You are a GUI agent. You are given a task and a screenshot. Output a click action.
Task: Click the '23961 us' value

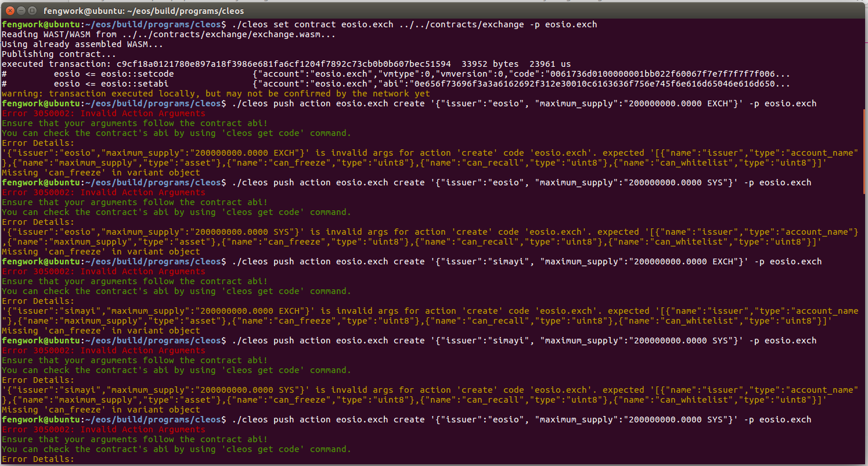coord(549,64)
